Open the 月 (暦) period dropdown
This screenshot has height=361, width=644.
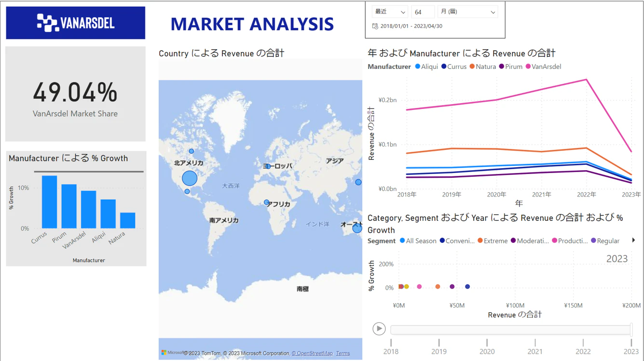click(467, 12)
